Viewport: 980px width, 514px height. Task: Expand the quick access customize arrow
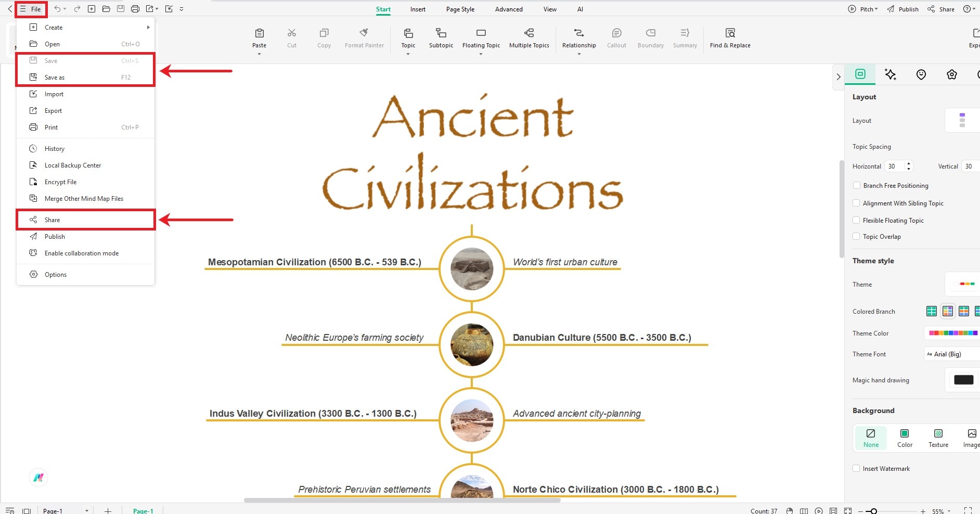pos(182,9)
